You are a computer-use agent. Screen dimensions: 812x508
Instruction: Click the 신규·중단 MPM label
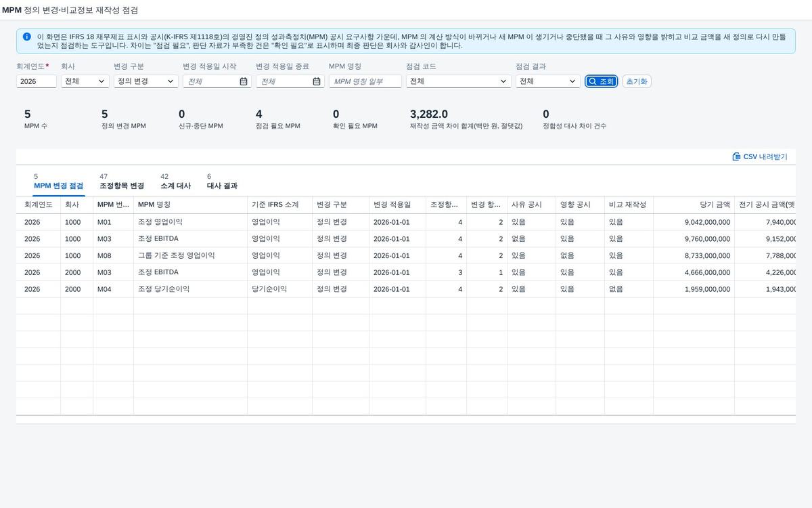coord(201,126)
